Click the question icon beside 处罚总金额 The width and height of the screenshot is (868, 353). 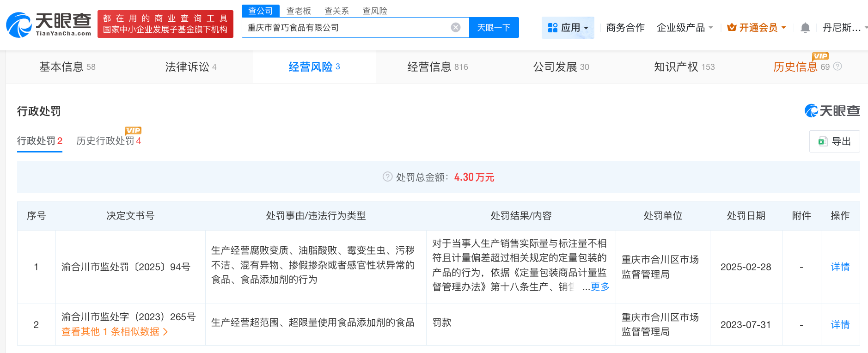[x=387, y=177]
